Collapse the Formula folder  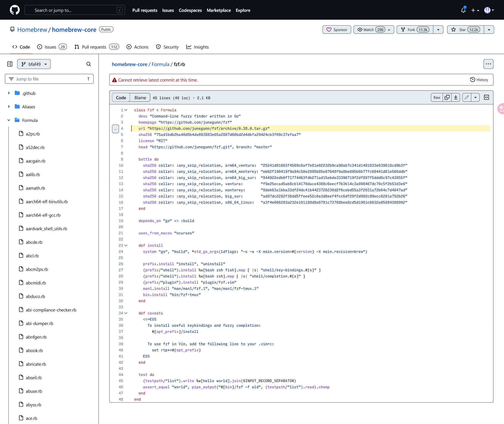(x=9, y=120)
